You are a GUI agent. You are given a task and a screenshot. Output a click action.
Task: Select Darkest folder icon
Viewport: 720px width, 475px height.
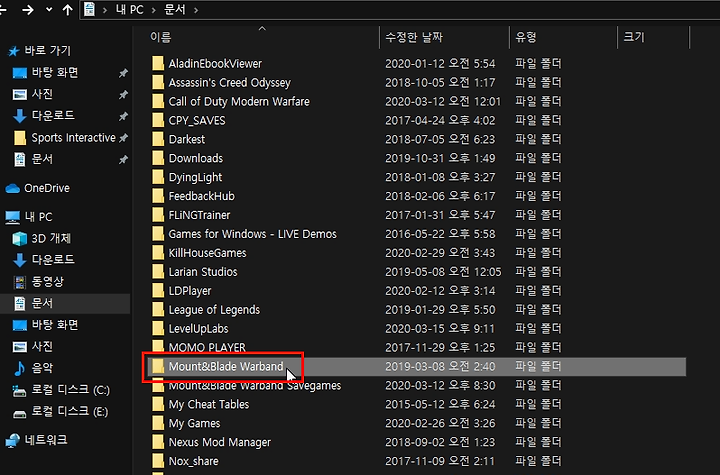158,139
